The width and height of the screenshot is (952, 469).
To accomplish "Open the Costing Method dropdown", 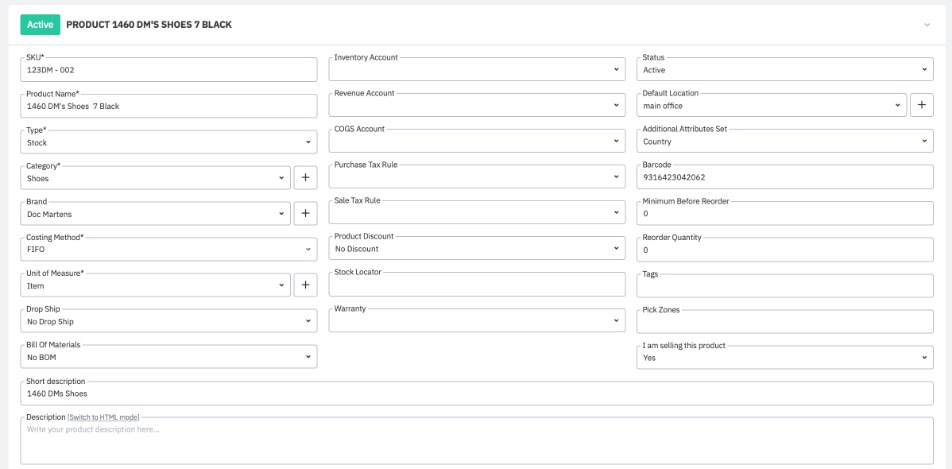I will click(x=168, y=249).
